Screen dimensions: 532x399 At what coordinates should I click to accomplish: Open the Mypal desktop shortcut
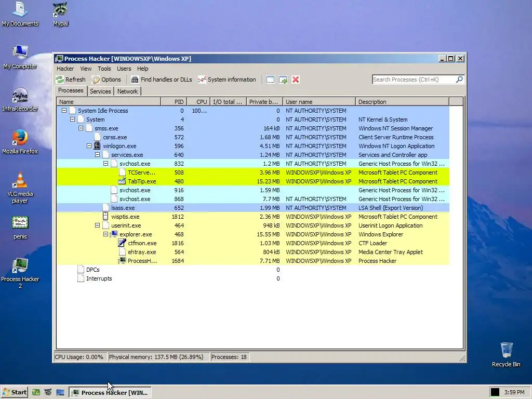60,14
